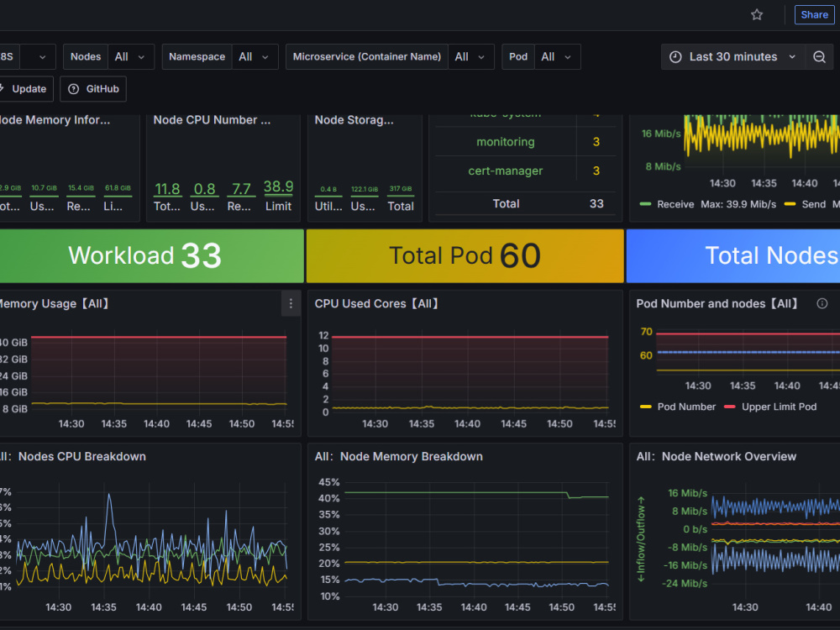
Task: Open the Update link
Action: [26, 89]
